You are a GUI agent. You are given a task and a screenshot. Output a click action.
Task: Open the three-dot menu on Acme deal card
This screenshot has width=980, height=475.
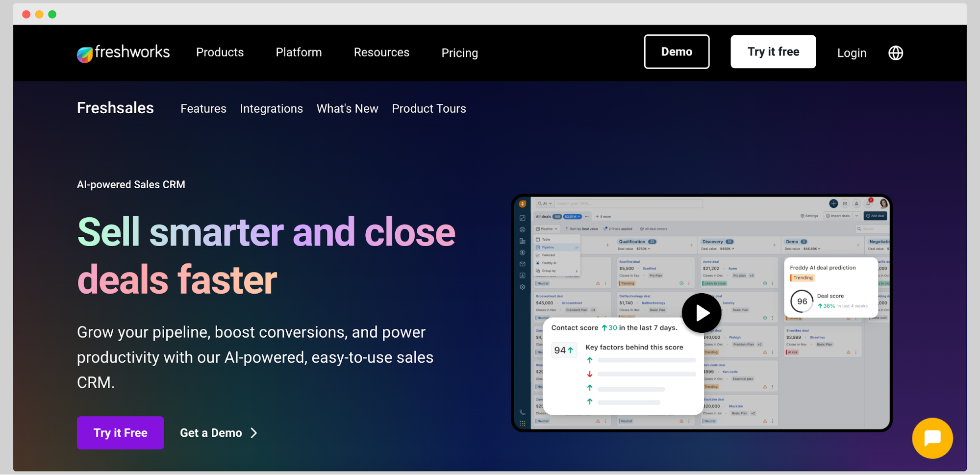(772, 283)
